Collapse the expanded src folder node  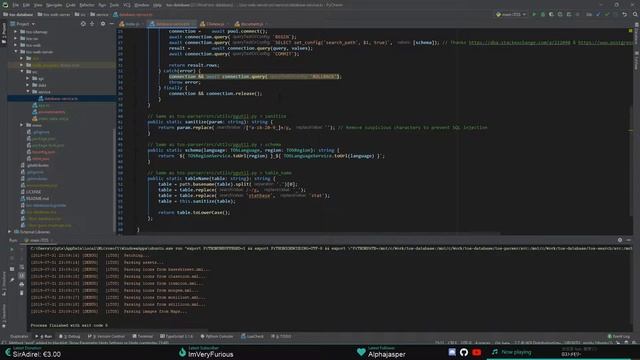[x=22, y=71]
